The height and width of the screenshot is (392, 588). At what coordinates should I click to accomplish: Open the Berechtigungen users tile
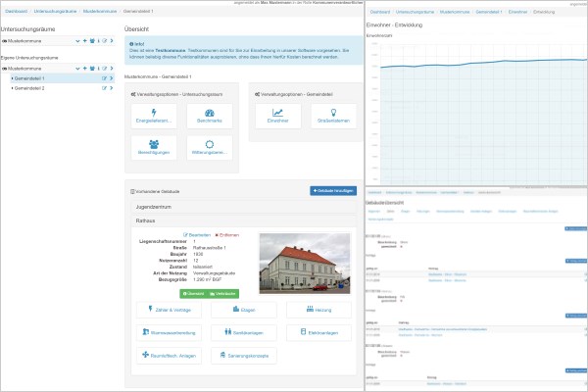pyautogui.click(x=155, y=148)
